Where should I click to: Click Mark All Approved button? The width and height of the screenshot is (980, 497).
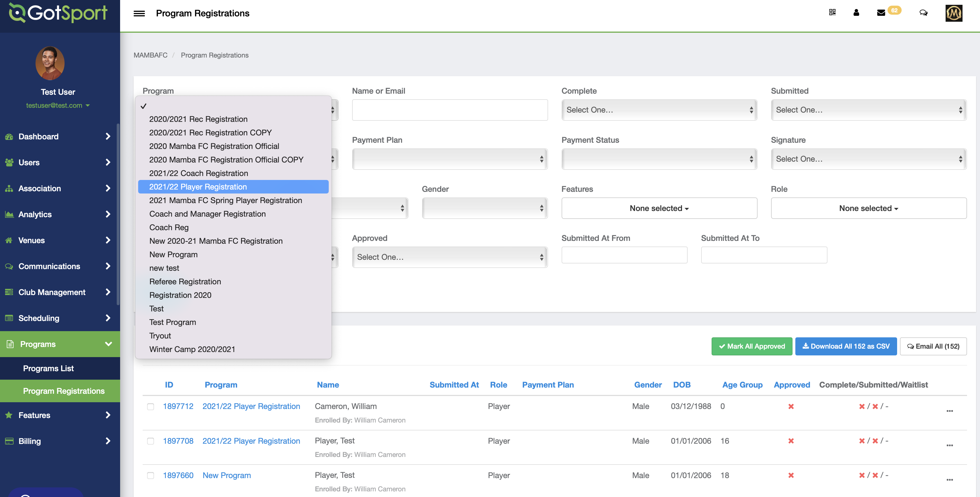click(x=752, y=346)
